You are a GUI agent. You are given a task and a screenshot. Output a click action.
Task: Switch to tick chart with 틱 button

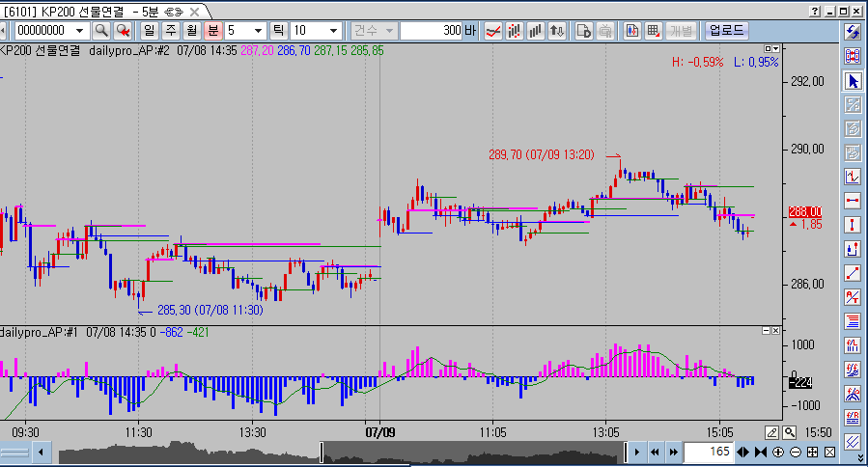pyautogui.click(x=278, y=31)
